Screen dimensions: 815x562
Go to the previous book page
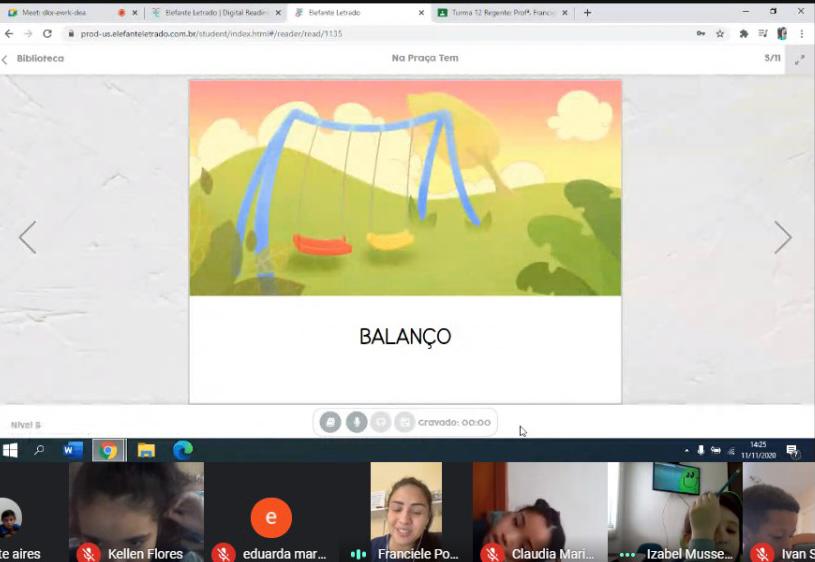[28, 237]
